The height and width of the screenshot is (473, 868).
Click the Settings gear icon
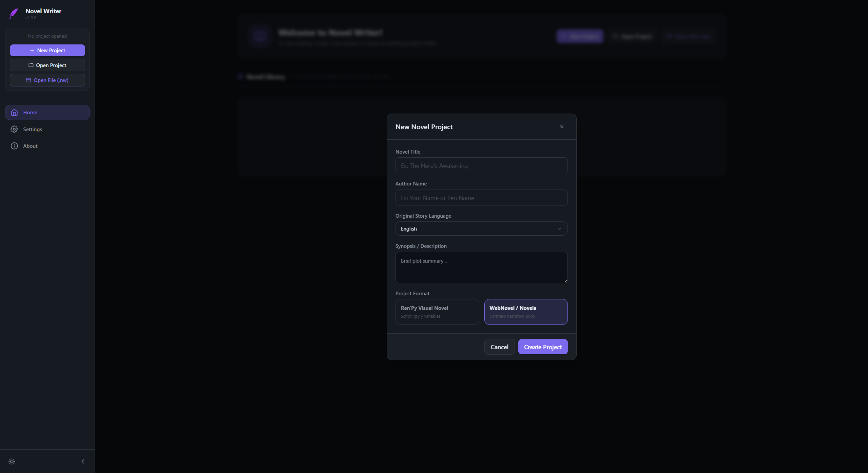tap(14, 129)
